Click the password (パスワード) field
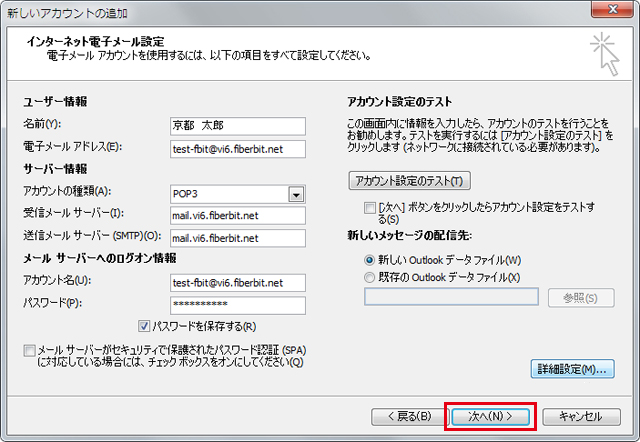Image resolution: width=640 pixels, height=442 pixels. (x=237, y=305)
